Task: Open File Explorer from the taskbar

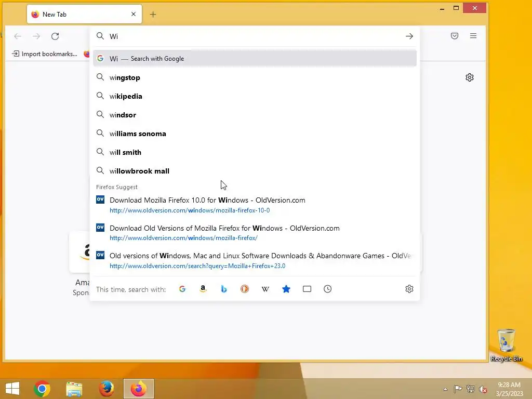Action: point(74,389)
